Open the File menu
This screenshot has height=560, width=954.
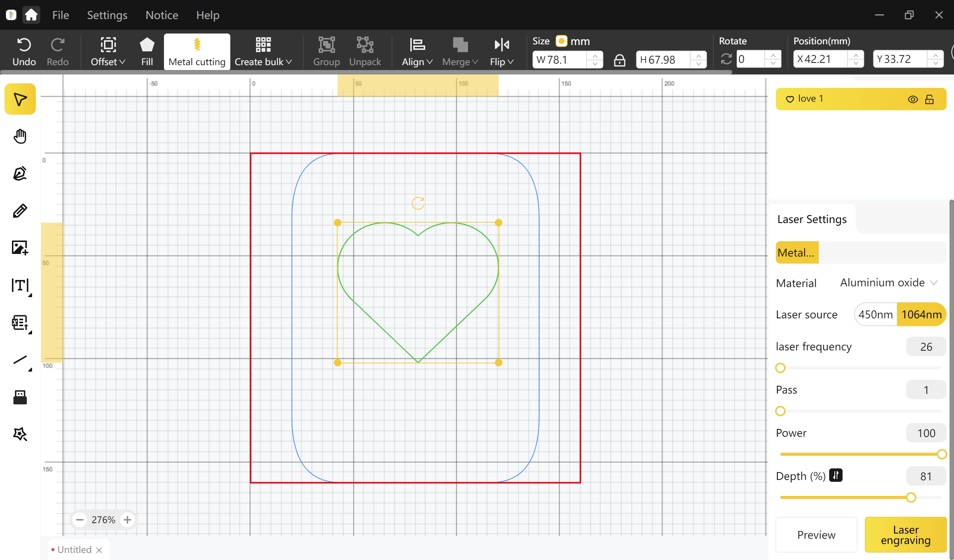pos(61,15)
